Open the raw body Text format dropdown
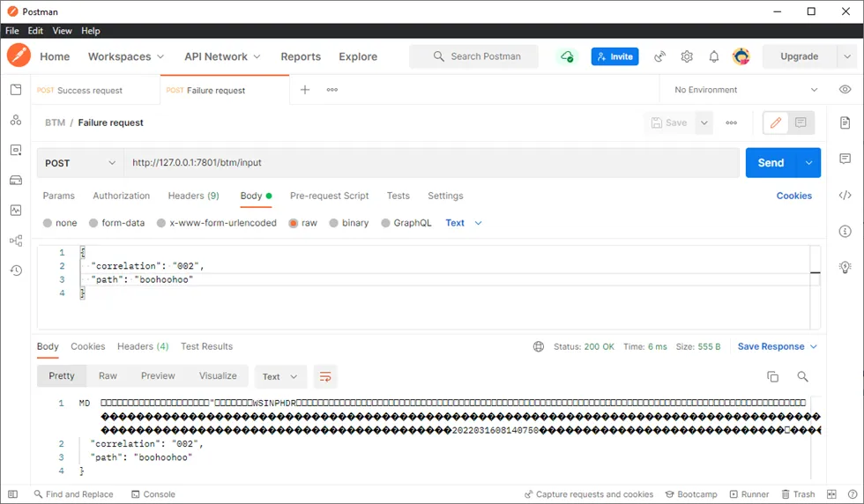This screenshot has height=504, width=864. point(464,223)
